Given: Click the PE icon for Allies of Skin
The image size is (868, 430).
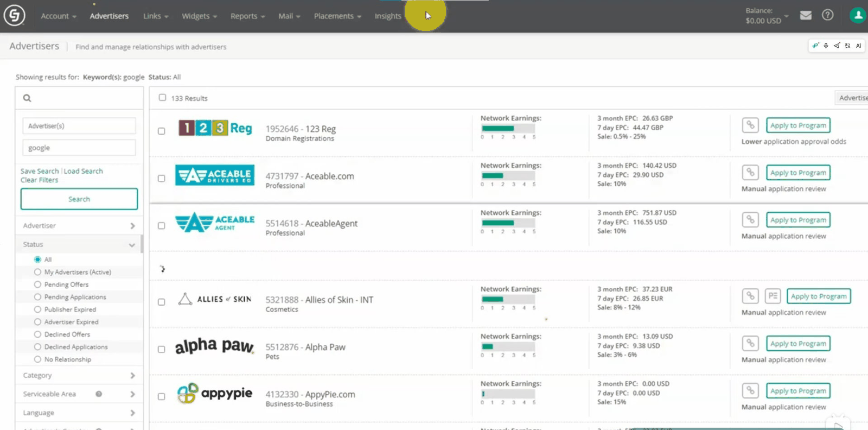Looking at the screenshot, I should [x=773, y=296].
